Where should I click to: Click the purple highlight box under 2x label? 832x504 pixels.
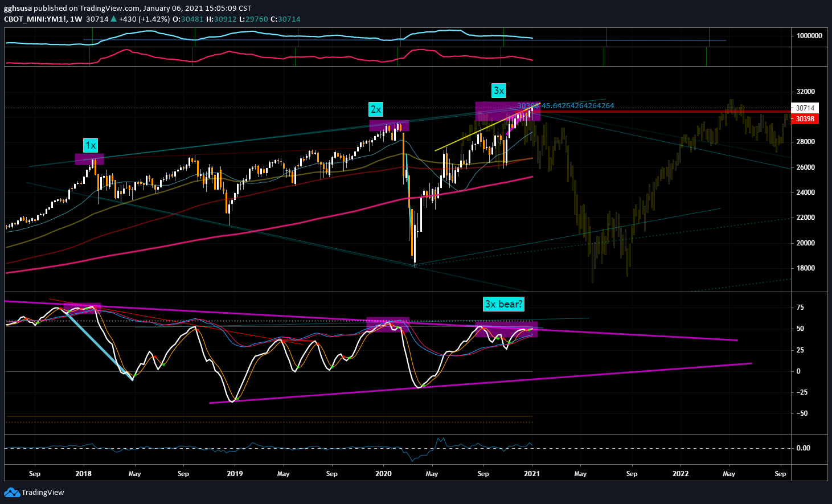click(389, 125)
